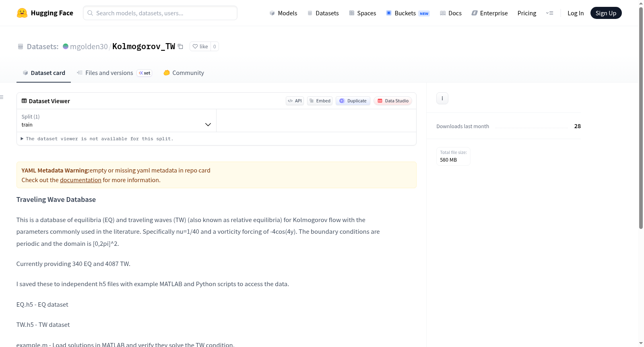Click the "TW.h5 - TW dataset" line

tap(43, 325)
